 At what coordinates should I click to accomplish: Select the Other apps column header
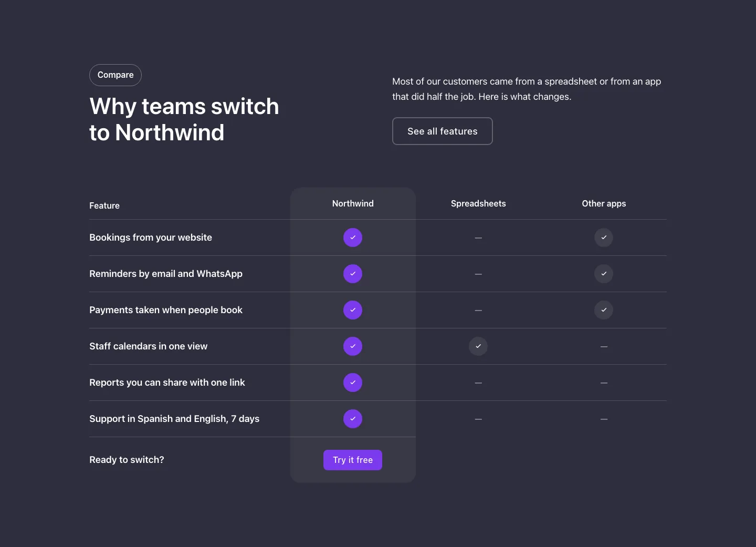point(604,203)
